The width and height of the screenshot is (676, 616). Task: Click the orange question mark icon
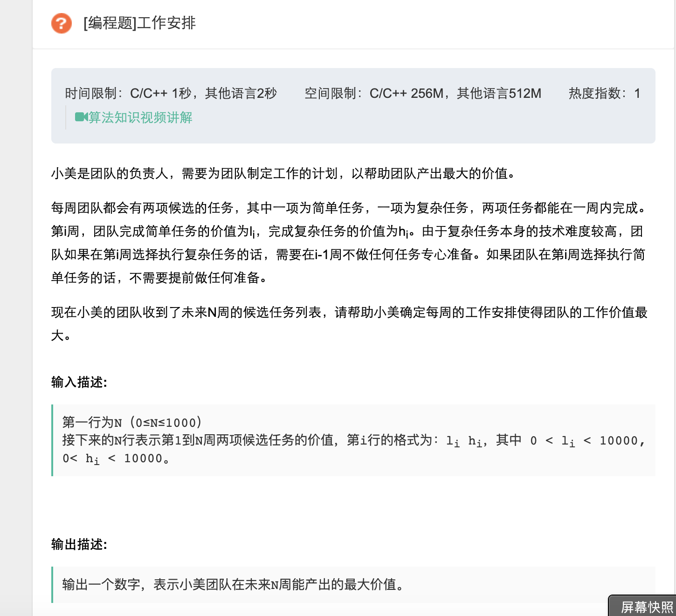(x=61, y=23)
